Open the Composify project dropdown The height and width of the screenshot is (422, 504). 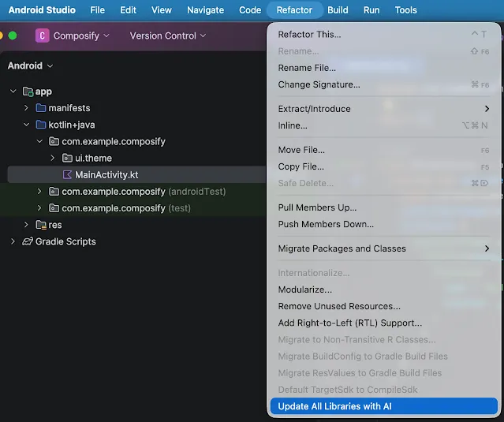(x=81, y=35)
